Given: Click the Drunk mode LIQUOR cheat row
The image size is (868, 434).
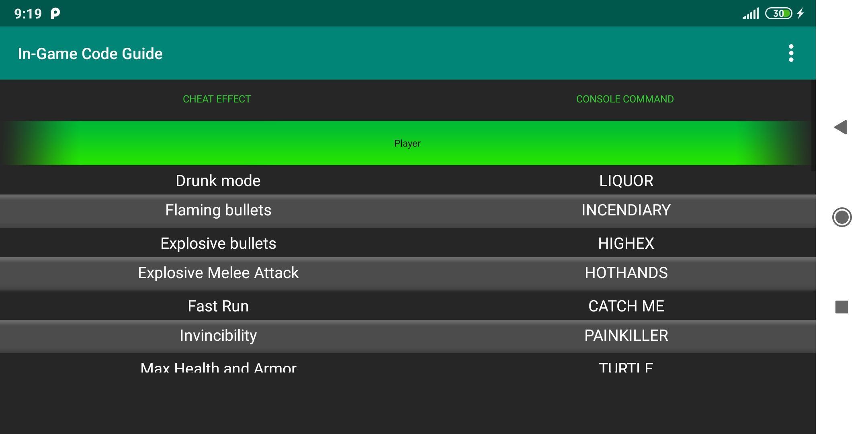Looking at the screenshot, I should click(407, 180).
